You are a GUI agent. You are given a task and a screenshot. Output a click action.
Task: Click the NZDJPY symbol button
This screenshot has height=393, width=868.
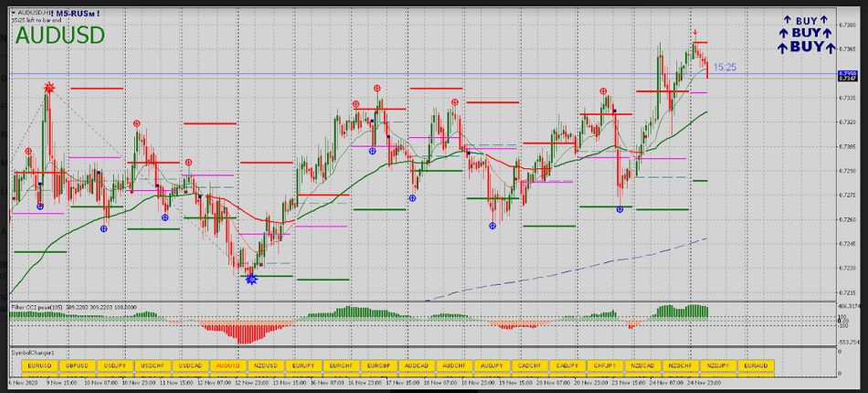(x=718, y=366)
